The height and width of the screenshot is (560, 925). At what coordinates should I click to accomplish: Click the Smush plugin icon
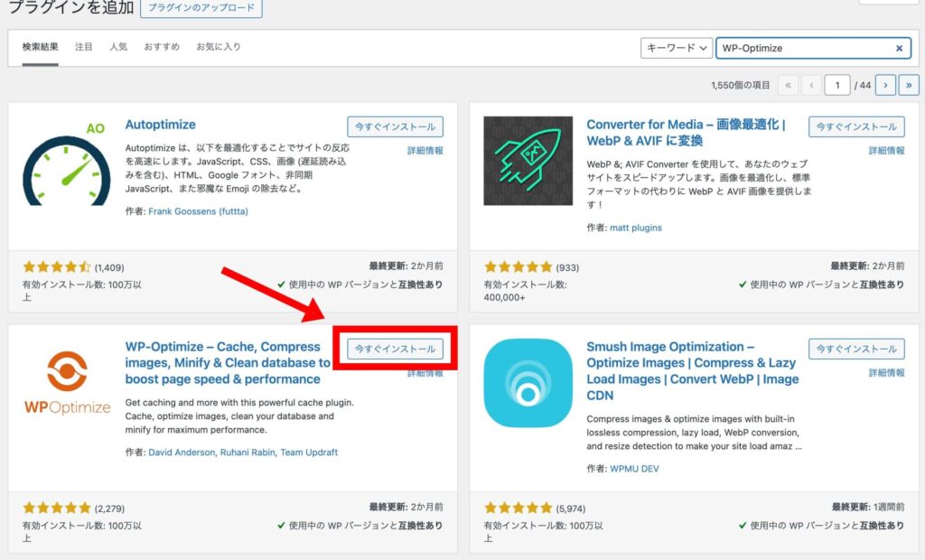coord(528,383)
